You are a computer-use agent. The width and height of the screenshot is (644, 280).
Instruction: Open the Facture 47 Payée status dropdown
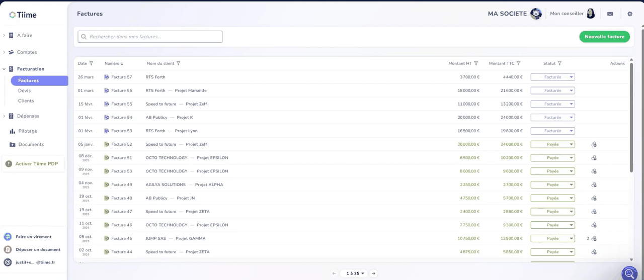tap(552, 212)
